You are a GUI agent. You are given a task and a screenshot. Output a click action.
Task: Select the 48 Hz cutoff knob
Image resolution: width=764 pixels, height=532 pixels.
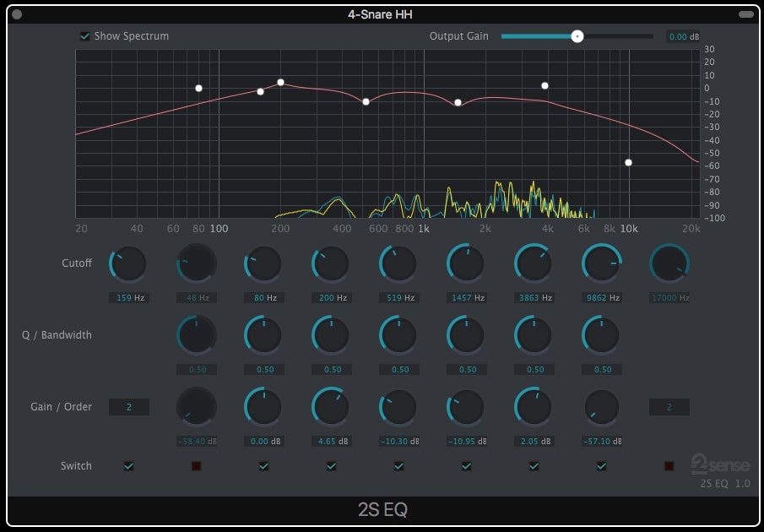[x=196, y=263]
